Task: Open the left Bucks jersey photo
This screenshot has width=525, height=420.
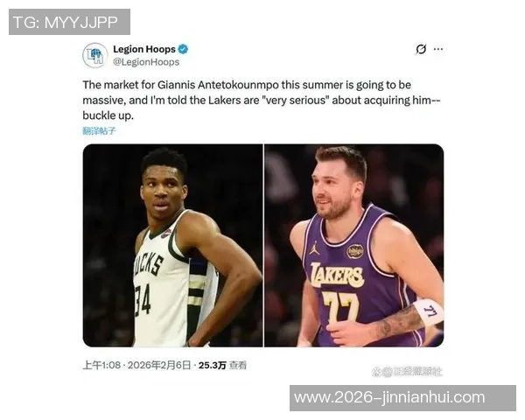Action: pos(172,246)
